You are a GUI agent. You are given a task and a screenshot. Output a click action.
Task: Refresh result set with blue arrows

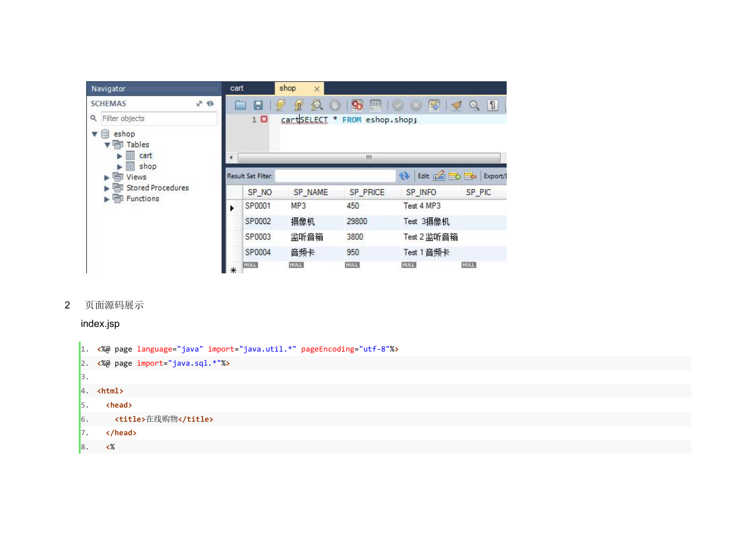404,176
